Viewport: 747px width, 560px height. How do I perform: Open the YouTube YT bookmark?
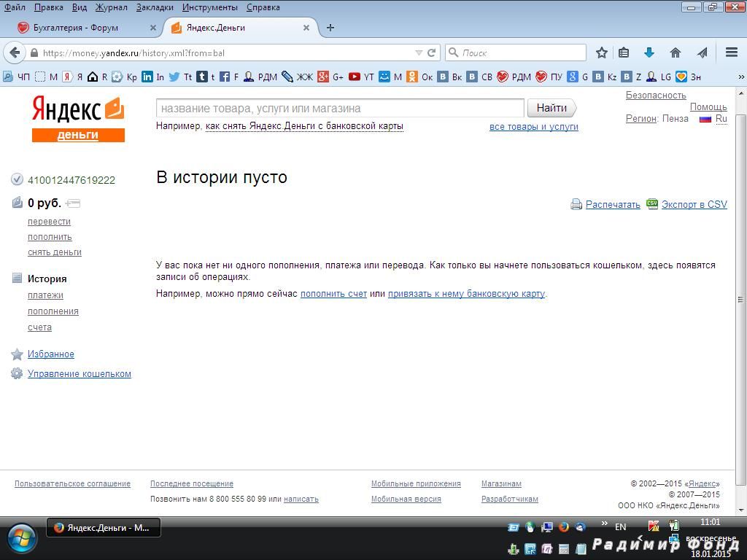pos(361,77)
